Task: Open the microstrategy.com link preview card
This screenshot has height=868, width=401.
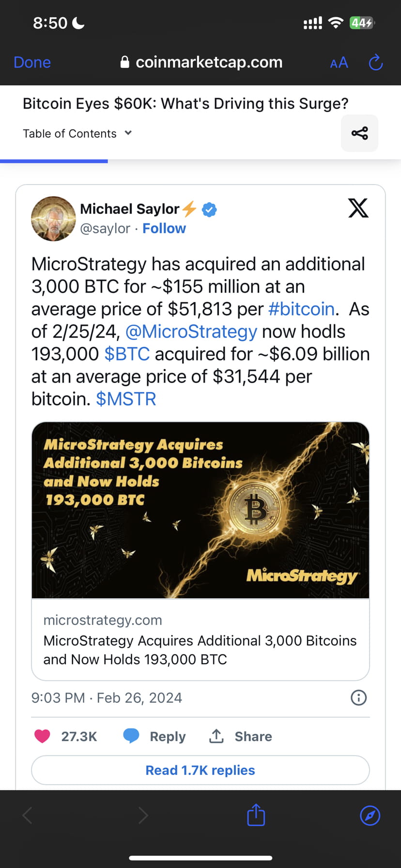Action: coord(200,639)
